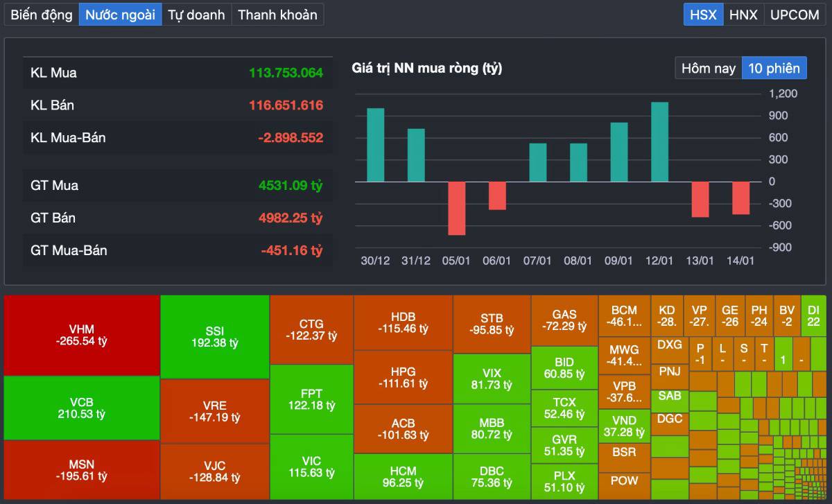Select the MSN -195.61 tỷ tile
Screen dimensions: 832x504
tap(82, 470)
